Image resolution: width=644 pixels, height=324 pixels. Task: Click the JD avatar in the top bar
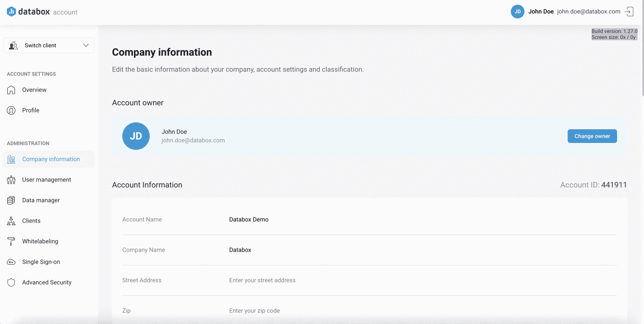[x=517, y=11]
